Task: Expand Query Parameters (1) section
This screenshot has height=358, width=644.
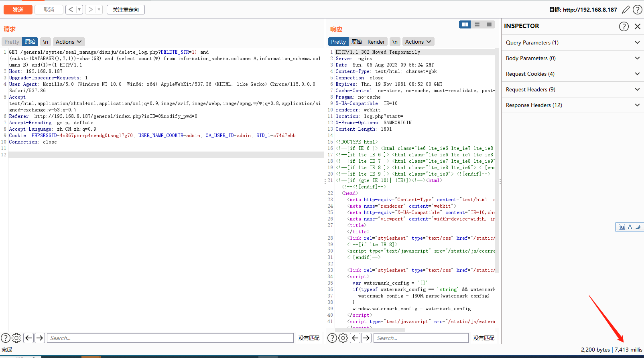Action: [x=573, y=42]
